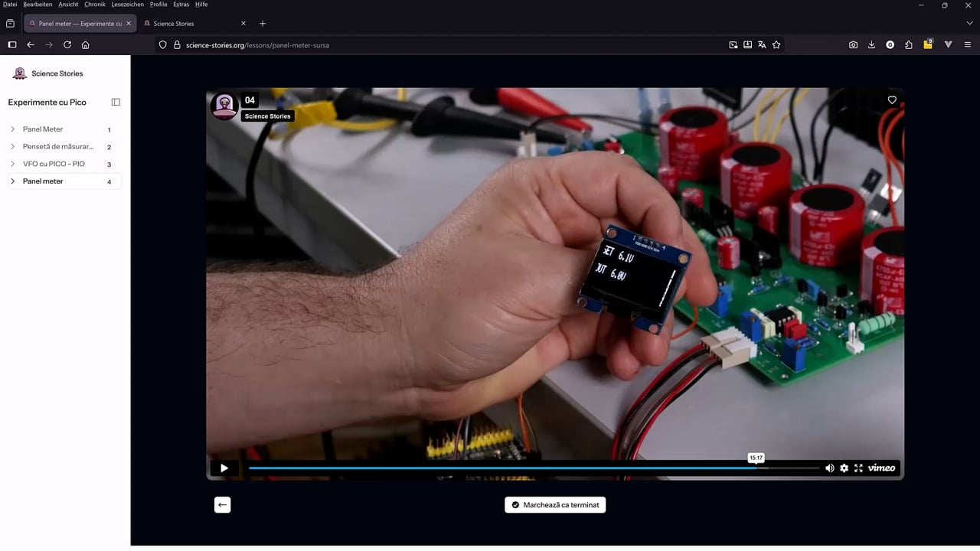Expand VFO cu PICO - PIO chapter

pyautogui.click(x=65, y=164)
